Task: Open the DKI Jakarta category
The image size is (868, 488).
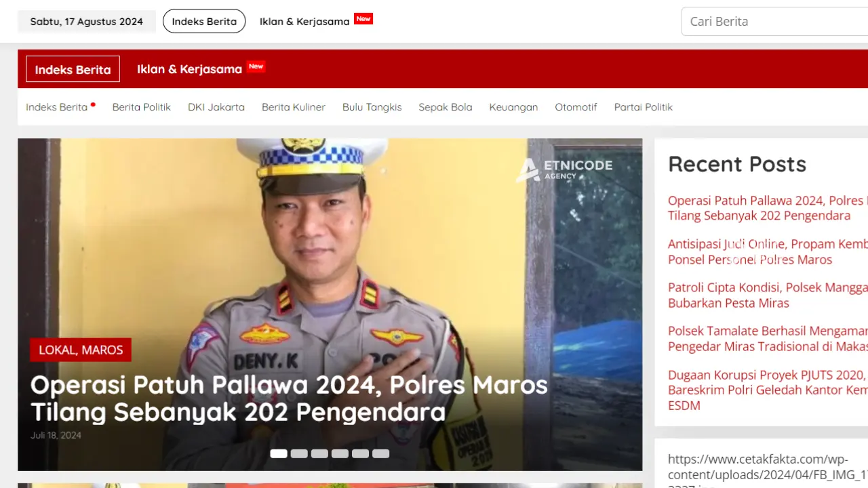Action: tap(216, 107)
